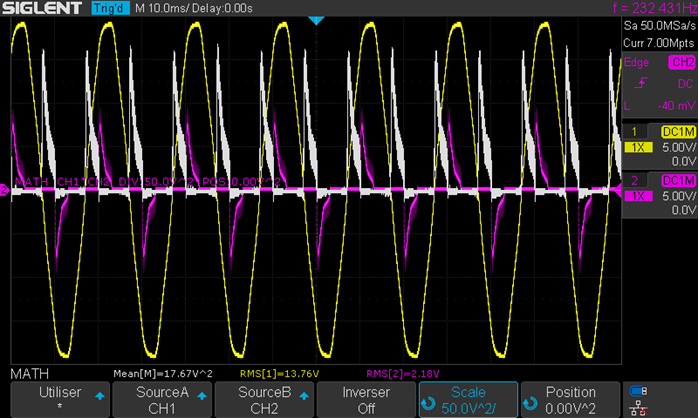Viewport: 699px width, 419px height.
Task: Toggle the Inverser Off softkey
Action: pyautogui.click(x=366, y=399)
